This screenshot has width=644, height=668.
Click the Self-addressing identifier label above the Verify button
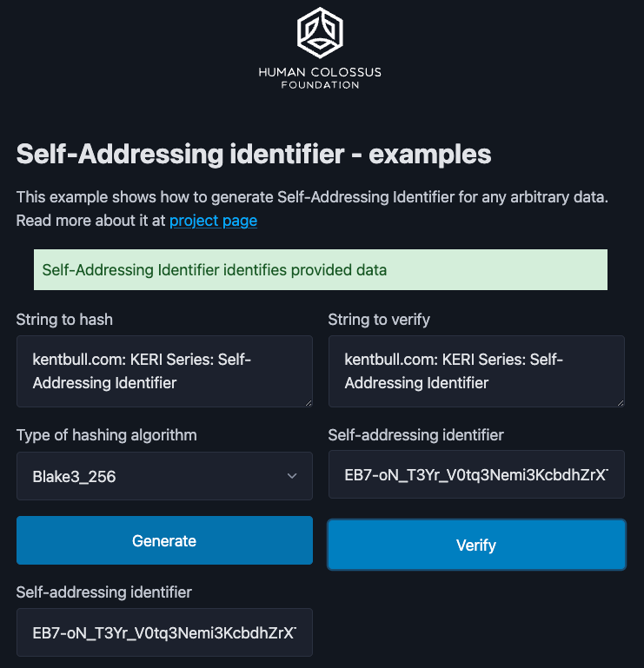pos(416,435)
